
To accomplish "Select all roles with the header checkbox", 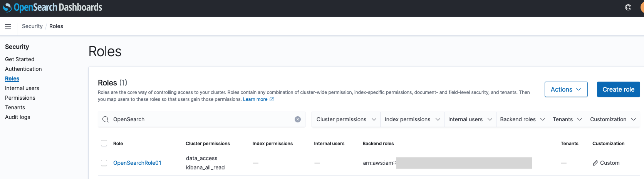I will tap(104, 143).
